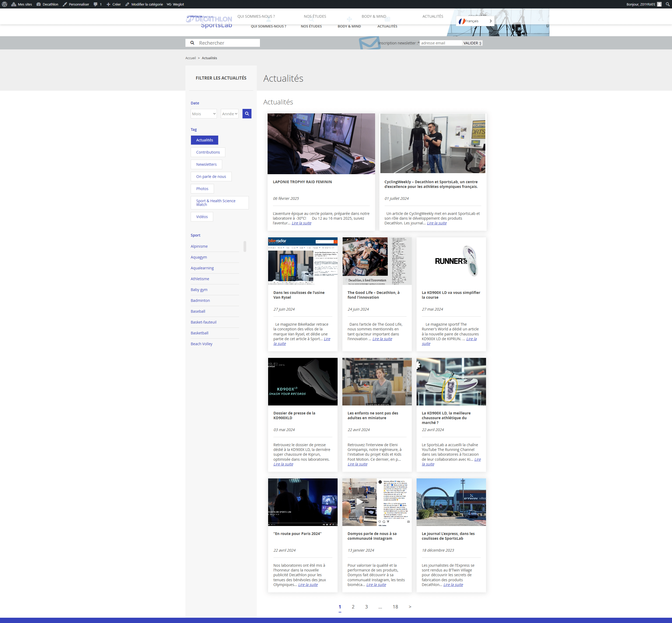The width and height of the screenshot is (672, 623).
Task: Open the Le journal L'express B'Twin thumbnail
Action: tap(451, 502)
